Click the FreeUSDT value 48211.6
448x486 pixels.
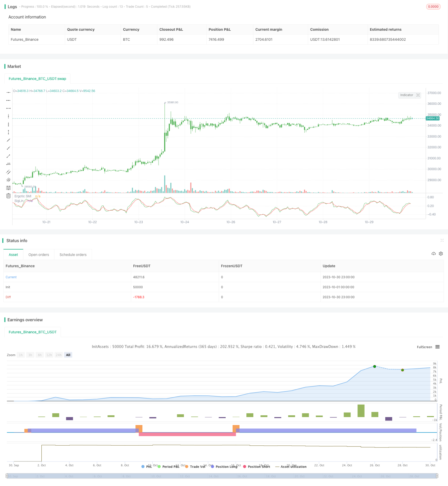tap(139, 277)
